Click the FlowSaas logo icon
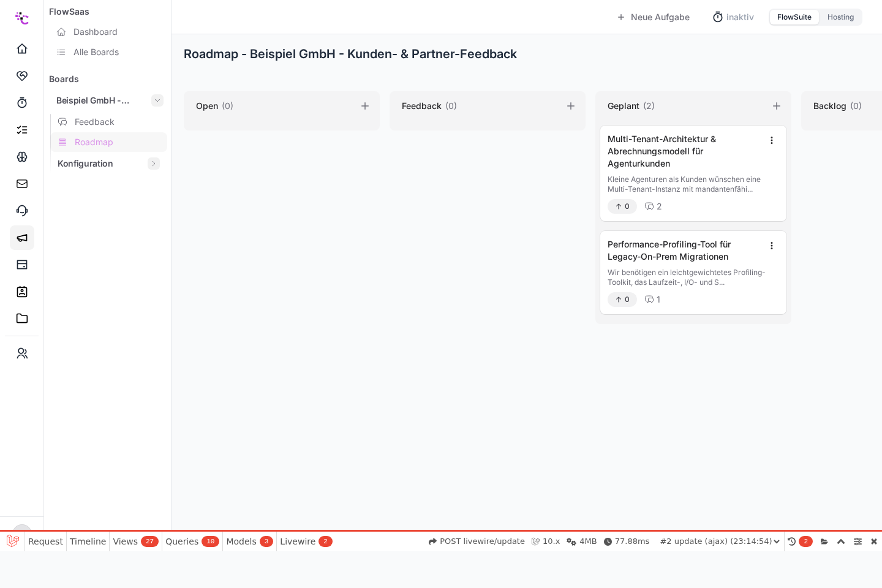 22,18
